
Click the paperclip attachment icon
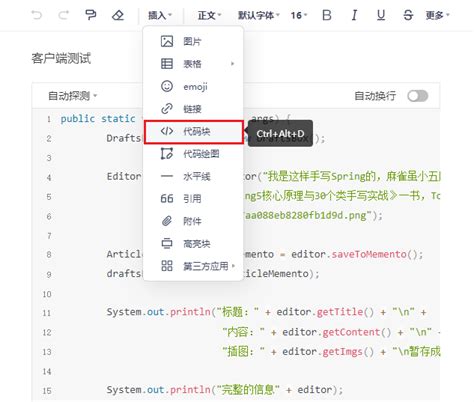(x=167, y=221)
